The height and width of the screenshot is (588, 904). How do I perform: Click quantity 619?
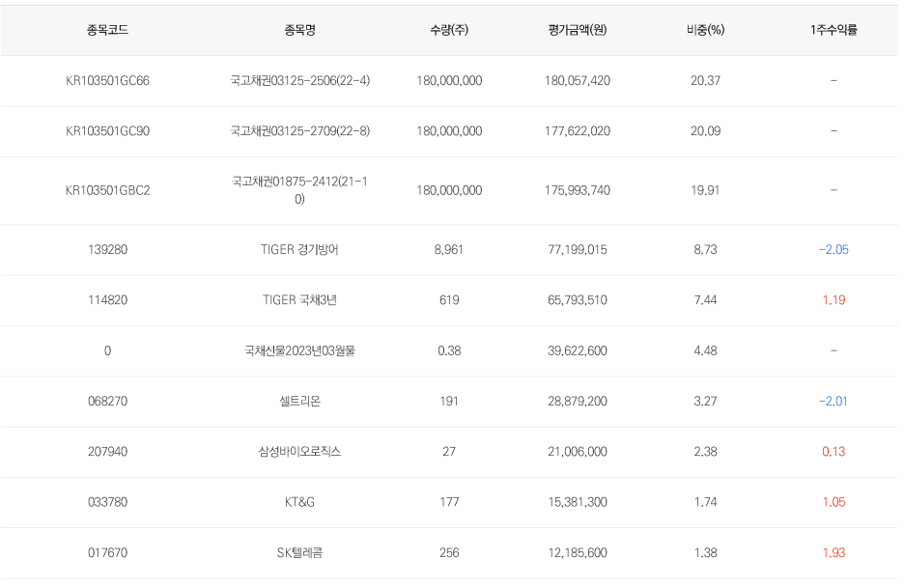click(x=449, y=300)
